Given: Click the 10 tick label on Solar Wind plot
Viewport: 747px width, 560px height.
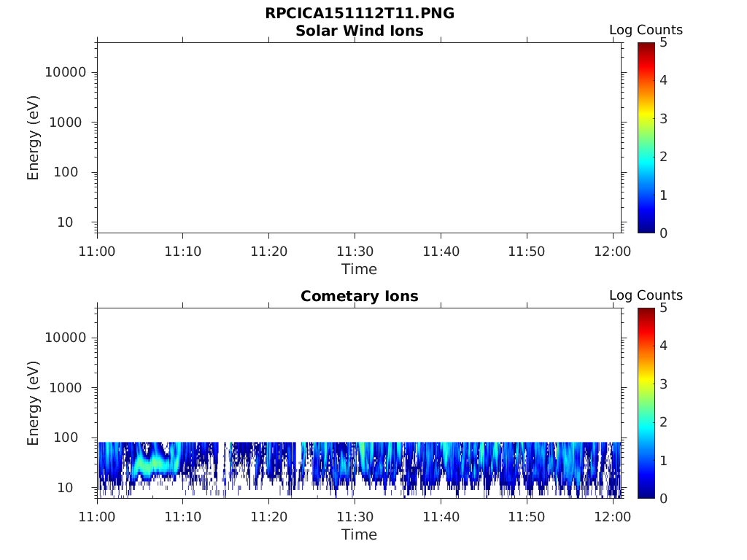Looking at the screenshot, I should point(65,222).
